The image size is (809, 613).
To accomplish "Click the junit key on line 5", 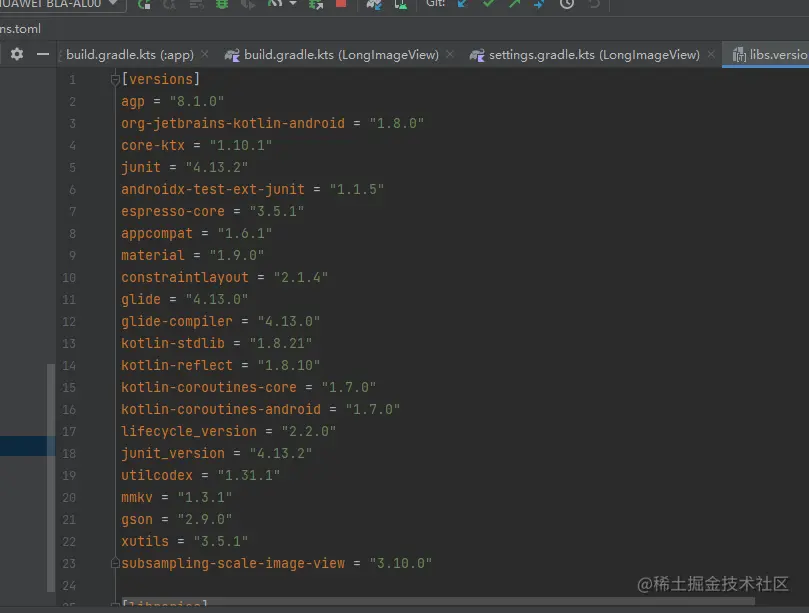I will point(141,168).
